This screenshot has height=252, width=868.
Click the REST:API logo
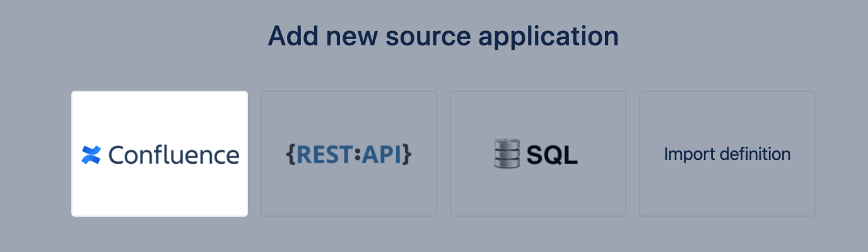(349, 154)
